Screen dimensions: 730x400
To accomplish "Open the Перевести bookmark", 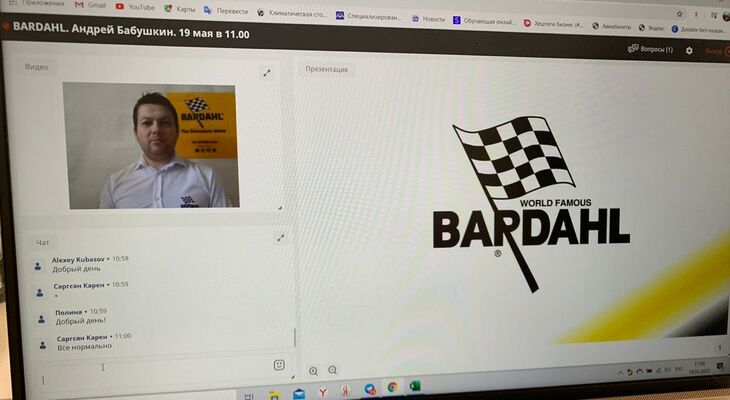I will (226, 11).
